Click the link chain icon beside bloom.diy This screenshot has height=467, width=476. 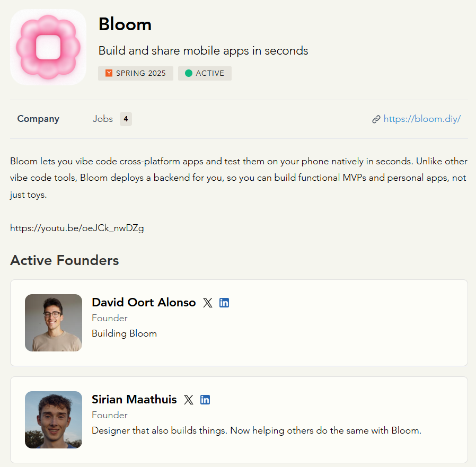(376, 119)
